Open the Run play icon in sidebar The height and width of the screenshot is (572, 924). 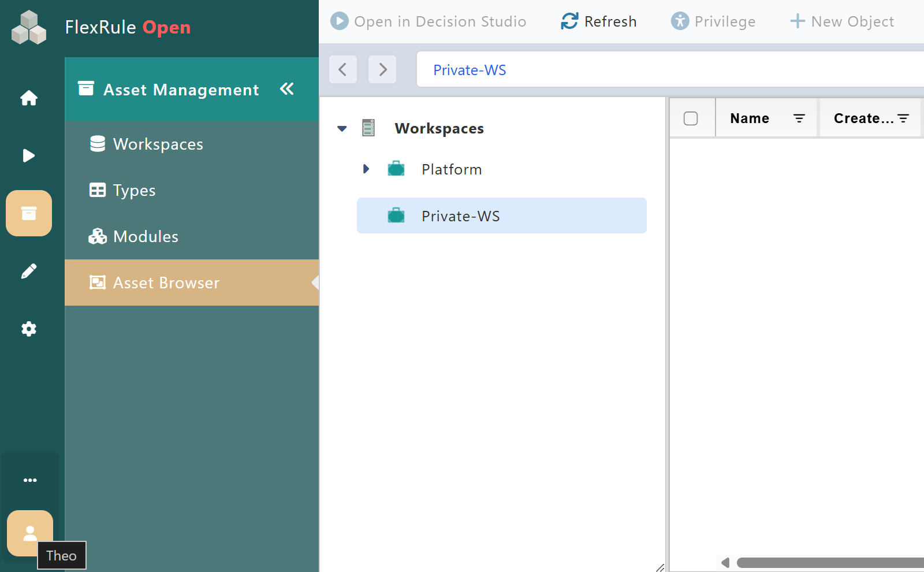[x=29, y=155]
